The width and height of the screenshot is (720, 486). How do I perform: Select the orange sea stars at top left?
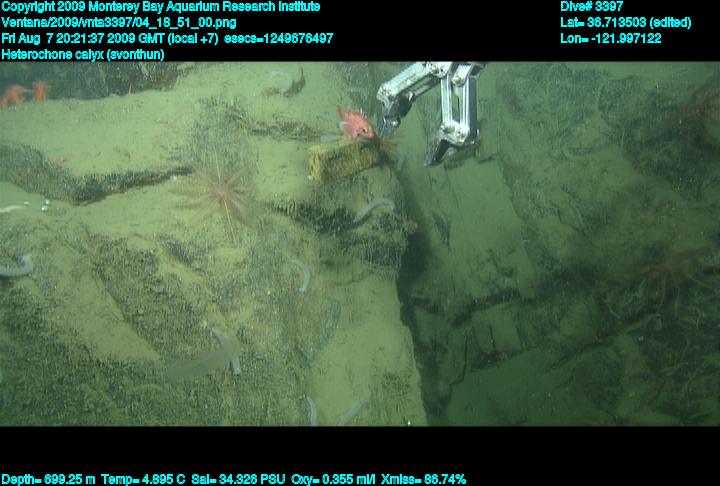pyautogui.click(x=25, y=94)
